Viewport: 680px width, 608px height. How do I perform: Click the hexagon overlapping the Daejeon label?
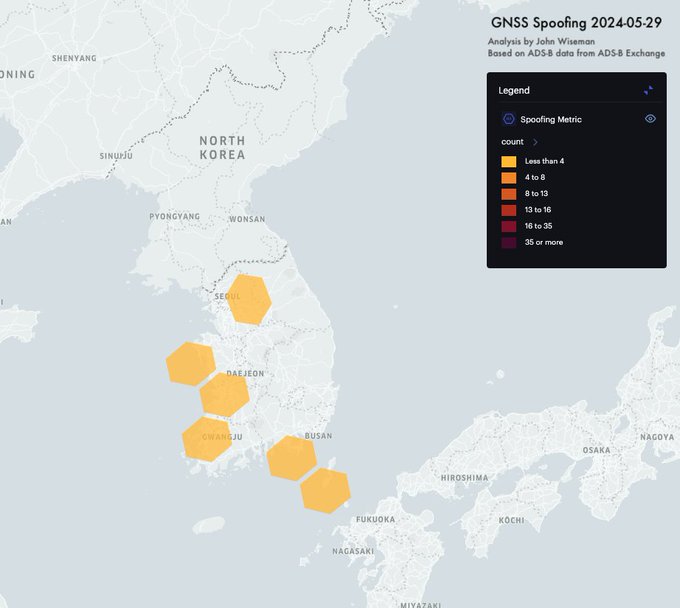[225, 394]
